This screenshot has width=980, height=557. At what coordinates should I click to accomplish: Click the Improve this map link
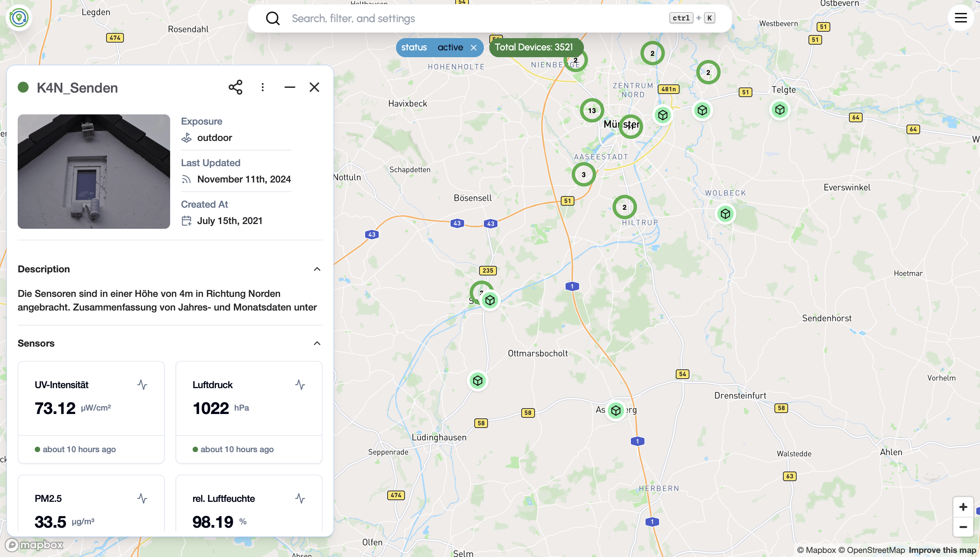942,550
